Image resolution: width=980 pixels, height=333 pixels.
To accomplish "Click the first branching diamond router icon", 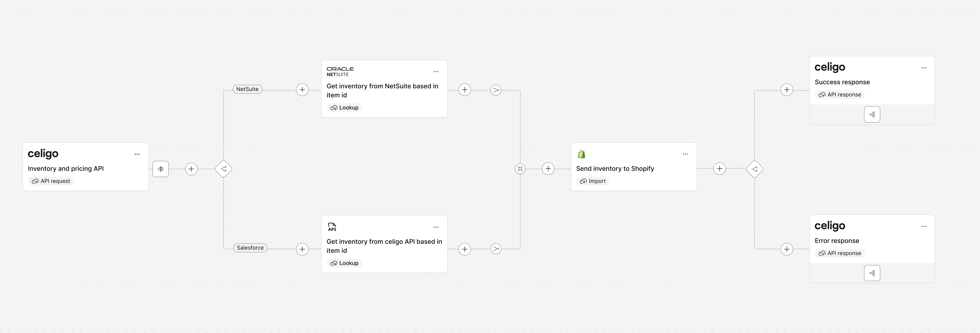I will (223, 169).
